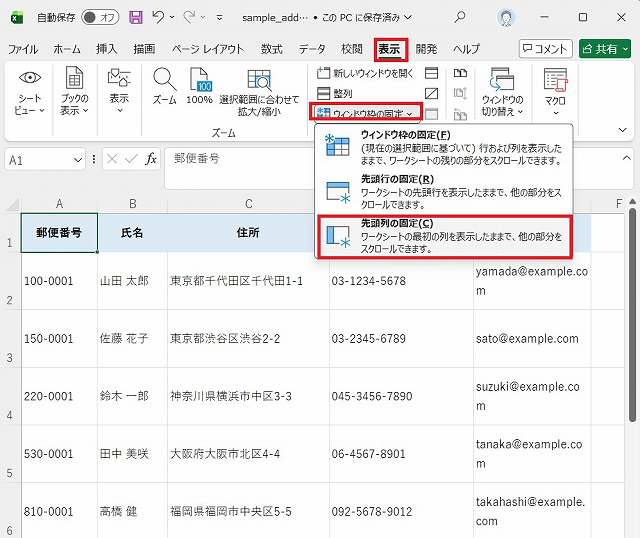Screen dimensions: 640x538
Task: Click 新しいウィンドウを開く
Action: tap(366, 73)
